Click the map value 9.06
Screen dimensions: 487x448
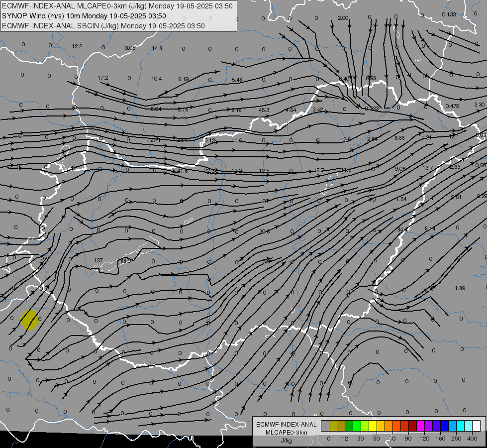(x=400, y=169)
